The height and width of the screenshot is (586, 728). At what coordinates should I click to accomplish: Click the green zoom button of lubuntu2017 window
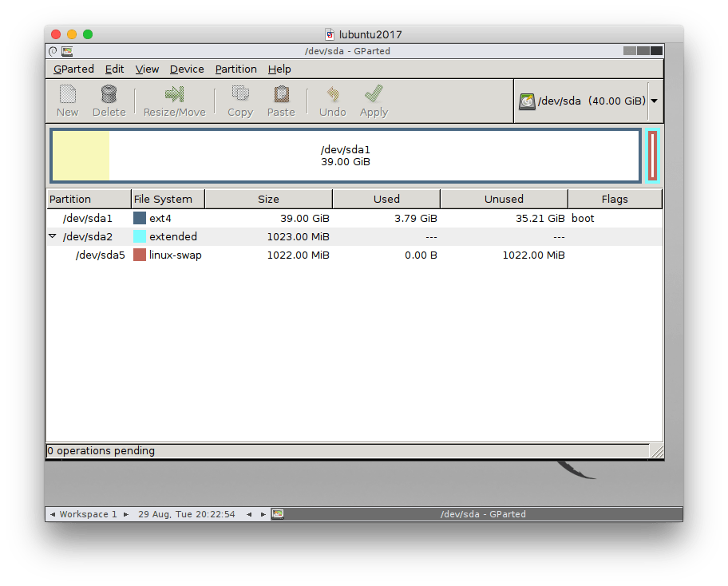click(88, 34)
